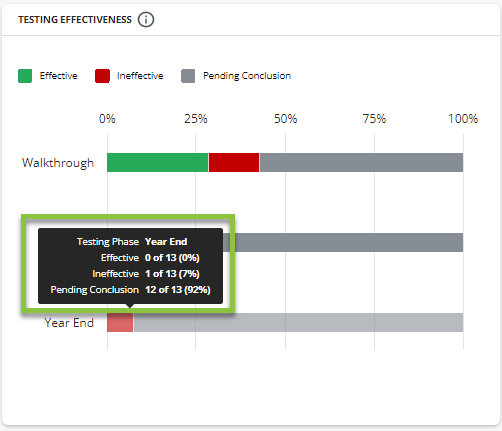Viewport: 502px width, 431px height.
Task: Select the red Year End Ineffective segment
Action: 120,323
